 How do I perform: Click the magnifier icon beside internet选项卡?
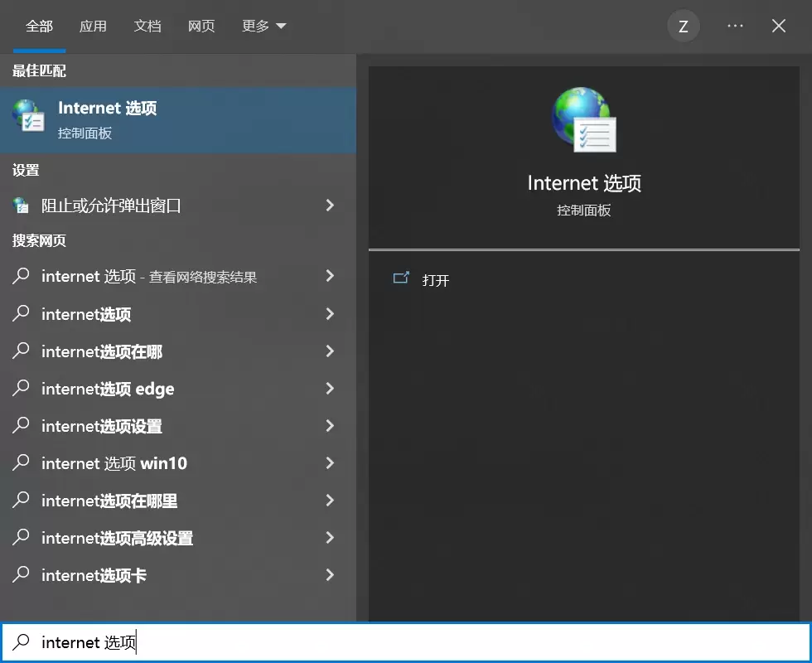coord(20,575)
